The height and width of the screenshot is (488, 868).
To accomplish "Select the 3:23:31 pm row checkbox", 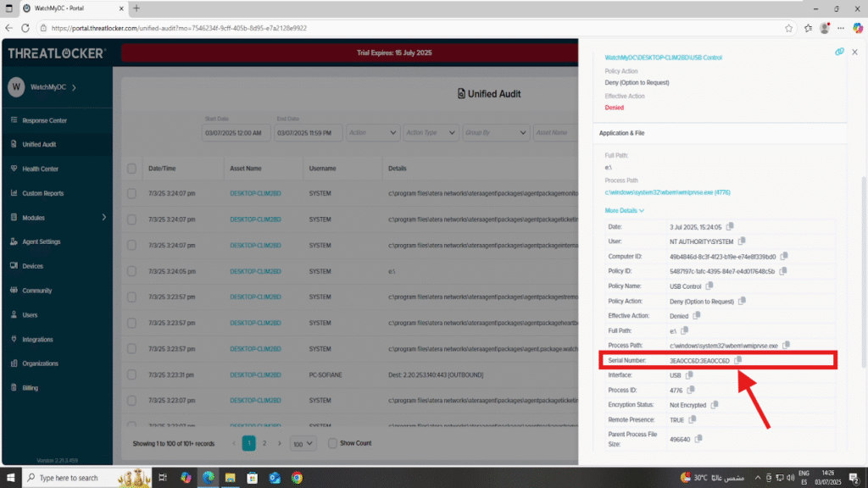I will click(131, 374).
